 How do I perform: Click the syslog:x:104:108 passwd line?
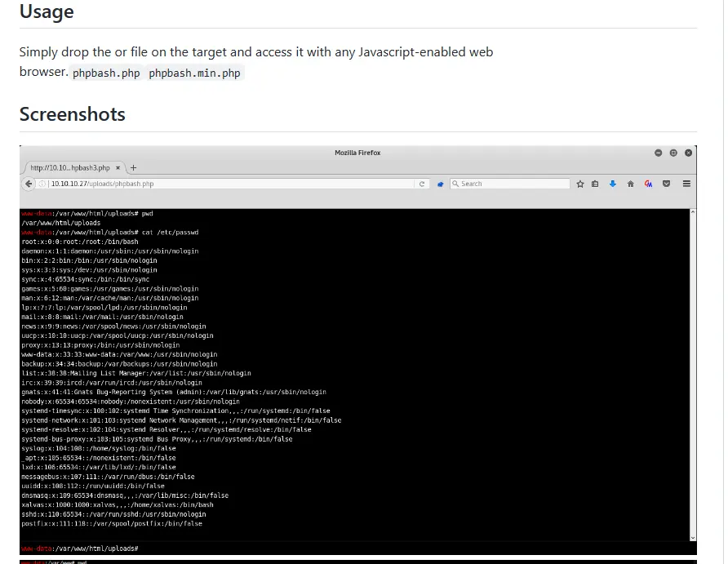point(99,448)
